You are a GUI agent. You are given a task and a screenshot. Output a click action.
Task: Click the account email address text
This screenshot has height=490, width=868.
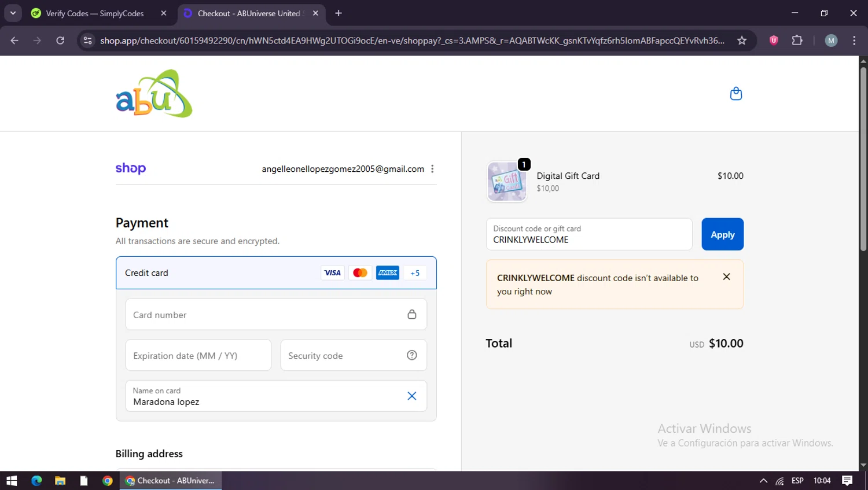click(343, 169)
